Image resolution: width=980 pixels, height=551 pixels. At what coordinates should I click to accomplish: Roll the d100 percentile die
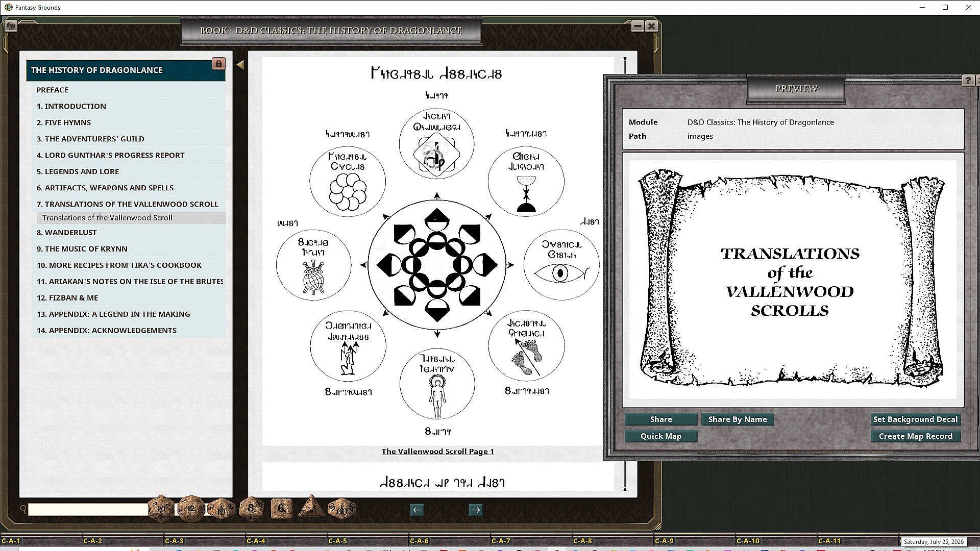pos(341,509)
